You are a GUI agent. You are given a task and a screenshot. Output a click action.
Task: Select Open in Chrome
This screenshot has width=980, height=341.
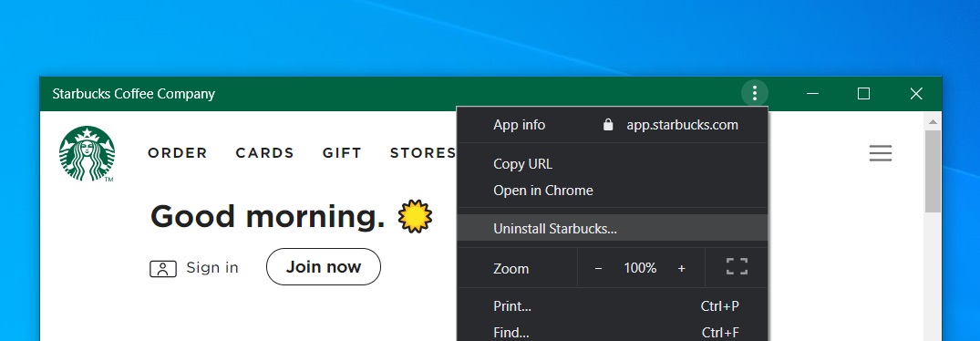point(613,190)
